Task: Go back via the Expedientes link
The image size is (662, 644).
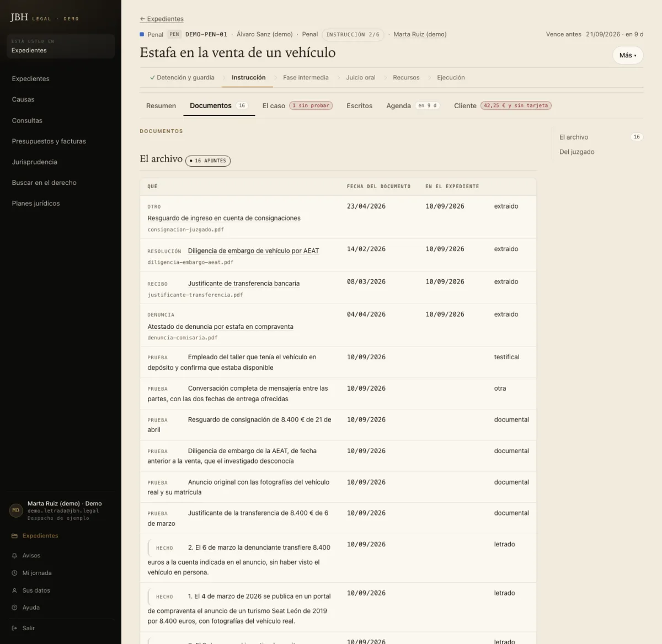Action: [162, 19]
